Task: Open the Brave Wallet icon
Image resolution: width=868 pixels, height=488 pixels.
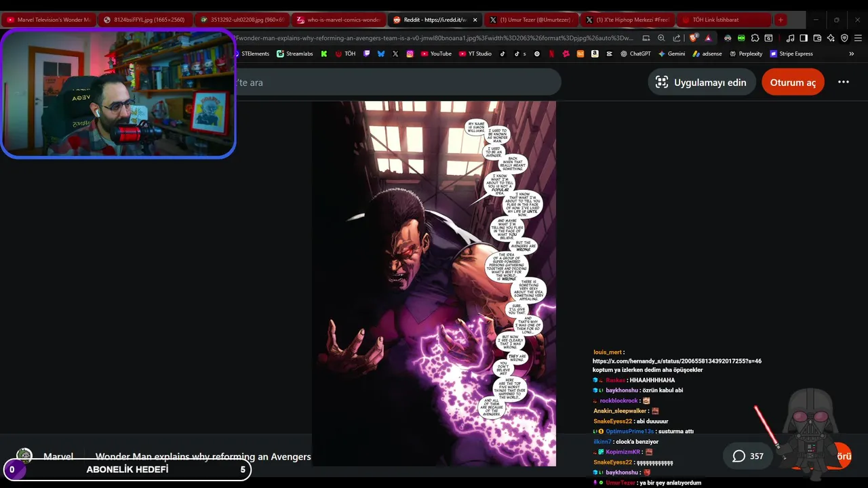Action: coord(817,38)
